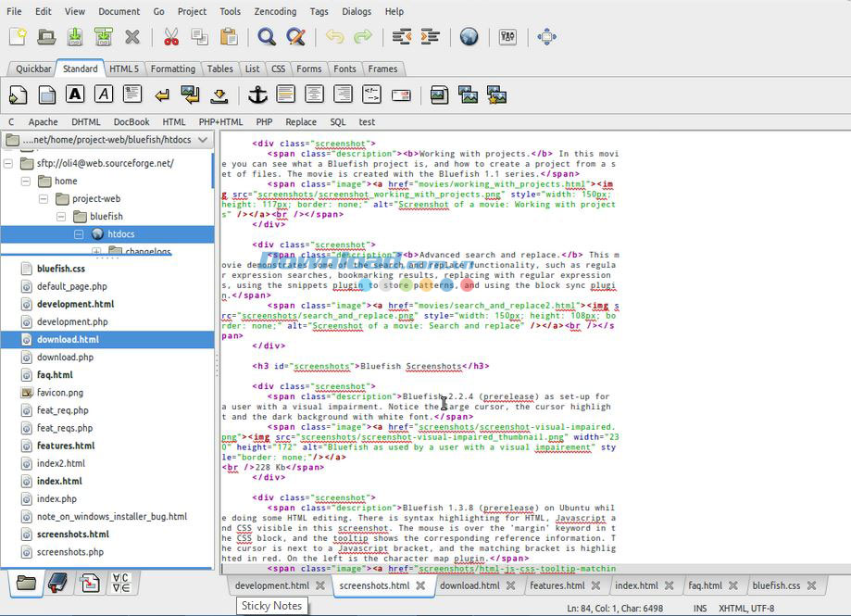Apply bold with the bold A icon

point(75,94)
